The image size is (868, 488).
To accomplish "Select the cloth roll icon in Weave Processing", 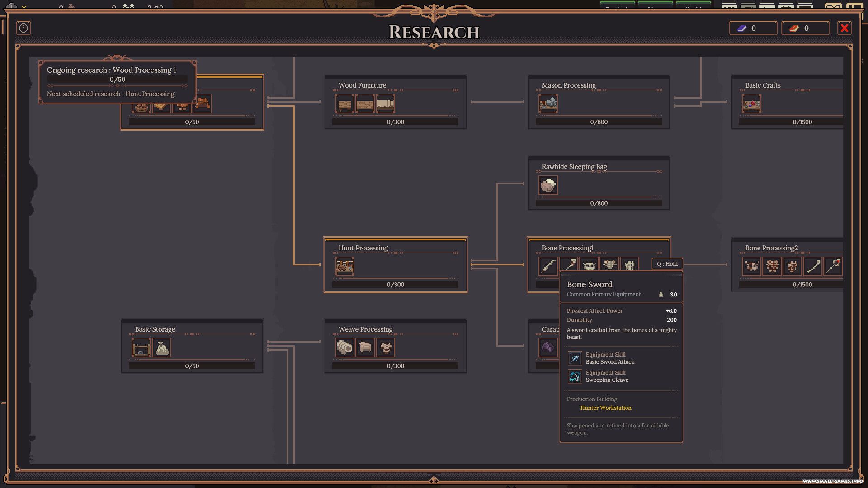I will click(x=344, y=348).
